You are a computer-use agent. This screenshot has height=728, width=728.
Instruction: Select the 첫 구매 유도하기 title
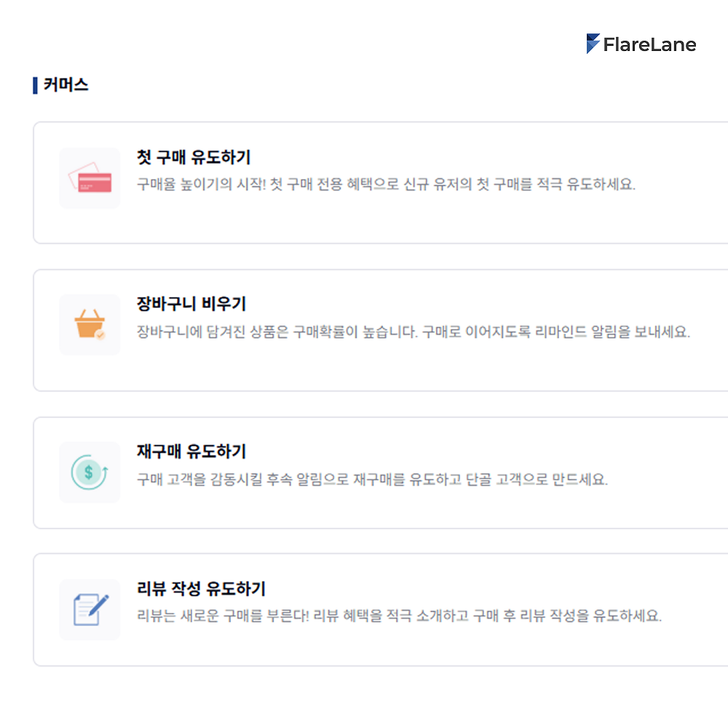click(194, 157)
